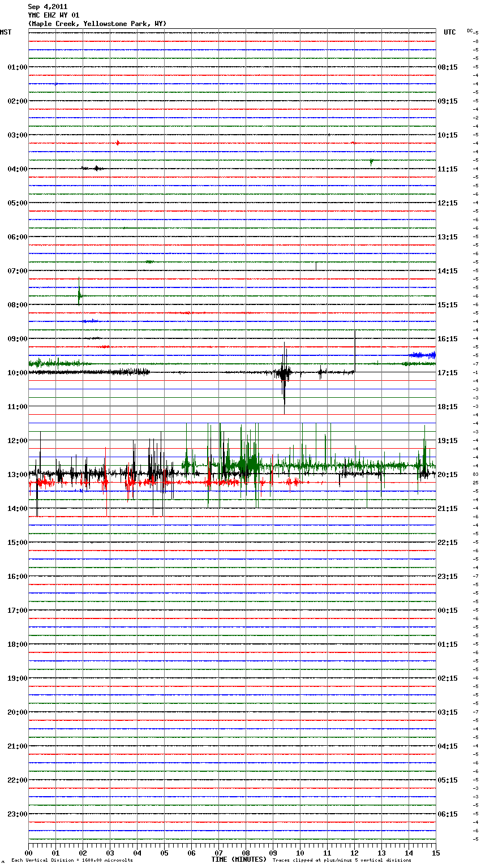This screenshot has width=481, height=868.
Task: Click the 08:15 UTC time label
Action: 448,67
